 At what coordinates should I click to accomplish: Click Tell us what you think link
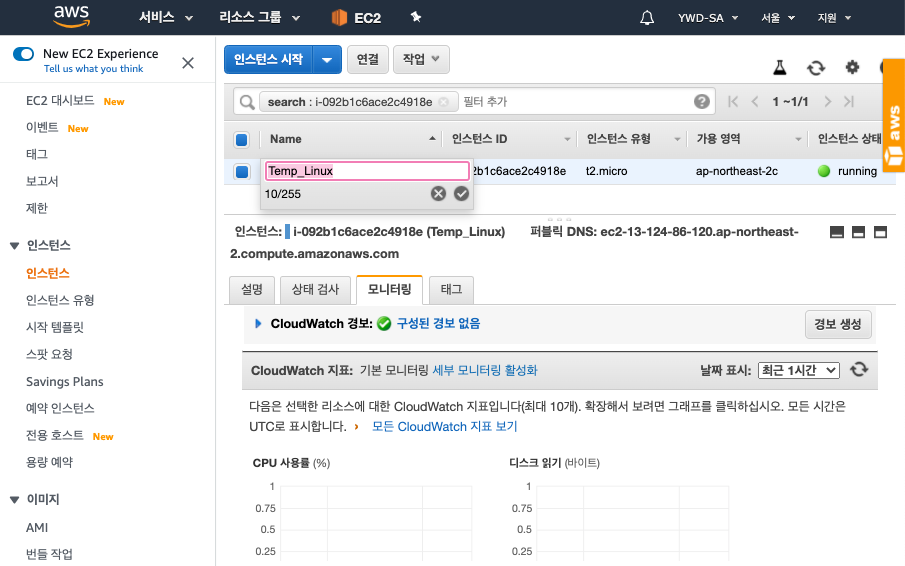click(x=94, y=69)
